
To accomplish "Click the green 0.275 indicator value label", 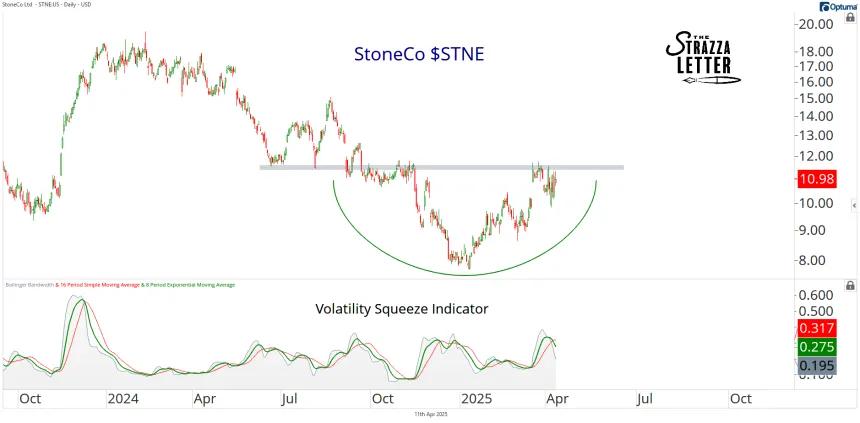I will pyautogui.click(x=817, y=347).
